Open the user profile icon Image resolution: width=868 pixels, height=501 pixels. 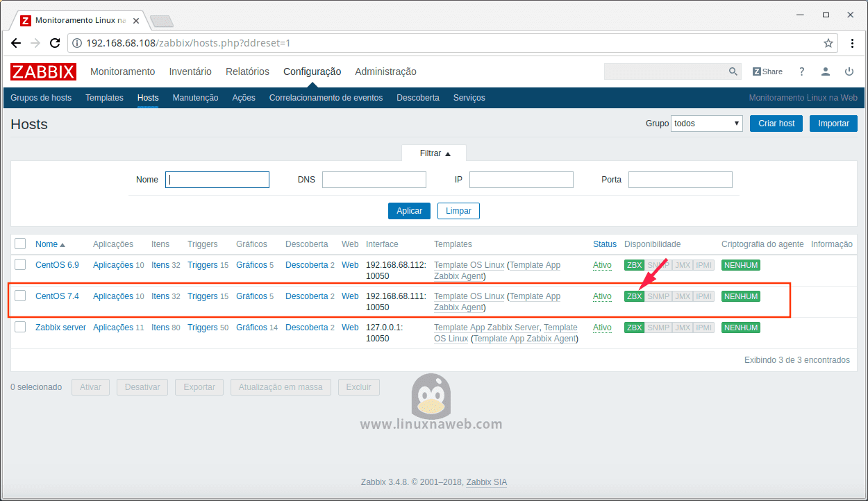[826, 71]
